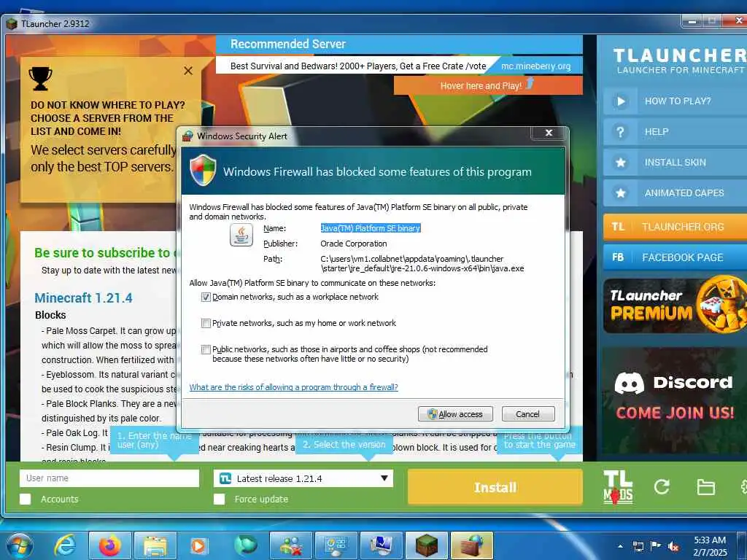Viewport: 747px width, 560px height.
Task: Close the yellow server tip box
Action: tap(188, 71)
